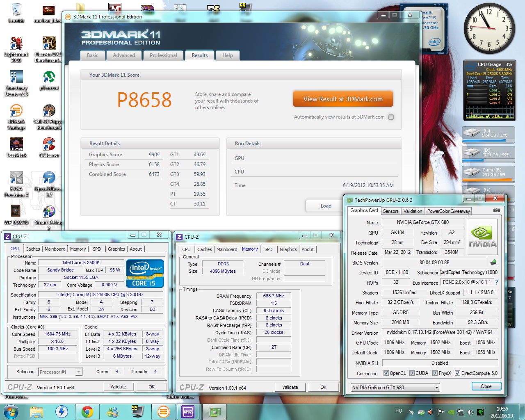Switch to the orange 3DMark taskbar button
This screenshot has width=525, height=420.
(163, 411)
